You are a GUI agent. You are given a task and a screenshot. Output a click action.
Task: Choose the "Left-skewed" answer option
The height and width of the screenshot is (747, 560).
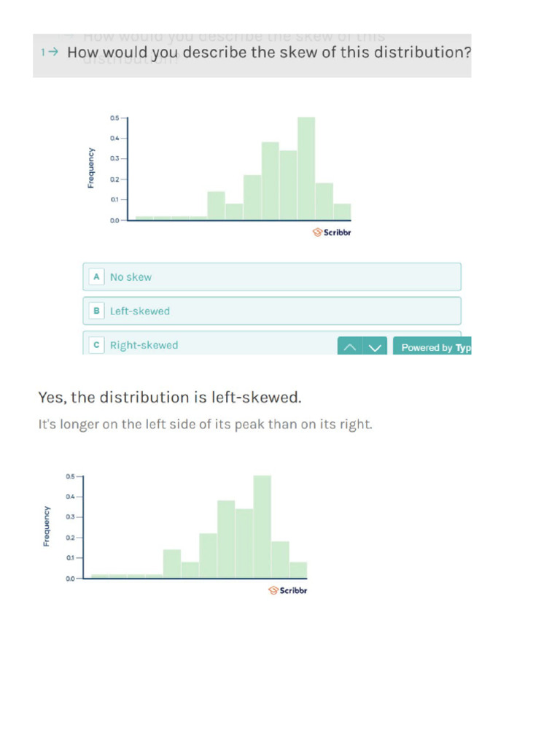coord(271,311)
